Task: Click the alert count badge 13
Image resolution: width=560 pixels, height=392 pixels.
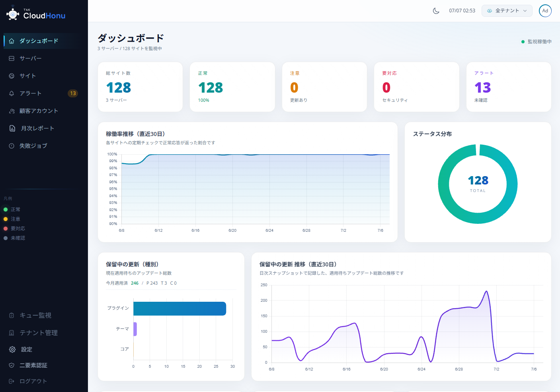Action: click(73, 93)
